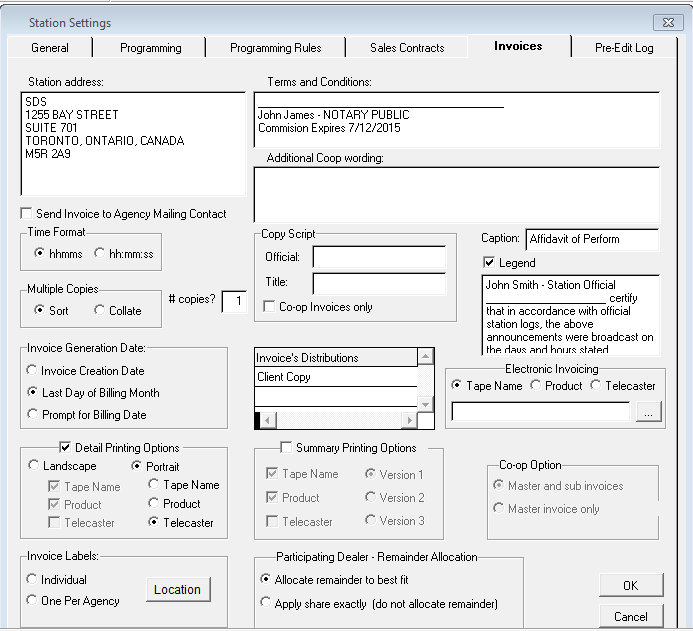Go to the Sales Contracts tab
The height and width of the screenshot is (631, 693).
(x=407, y=47)
